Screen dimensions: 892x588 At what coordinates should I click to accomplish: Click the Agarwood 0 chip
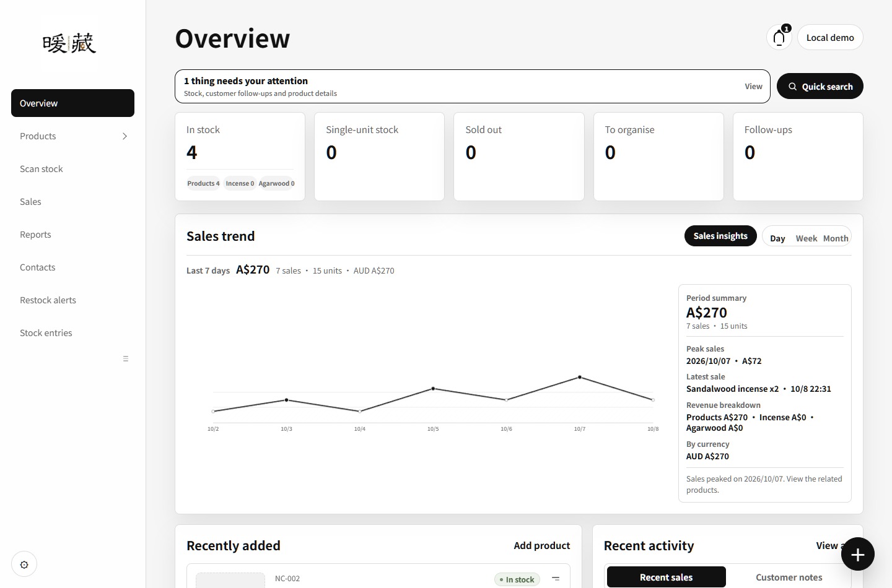(x=276, y=183)
